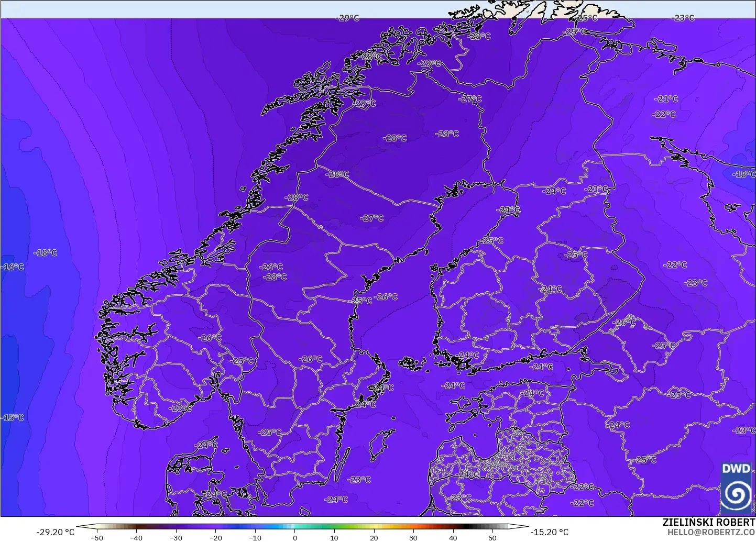
Task: Click the -24°C label over Latvia
Action: [x=467, y=474]
